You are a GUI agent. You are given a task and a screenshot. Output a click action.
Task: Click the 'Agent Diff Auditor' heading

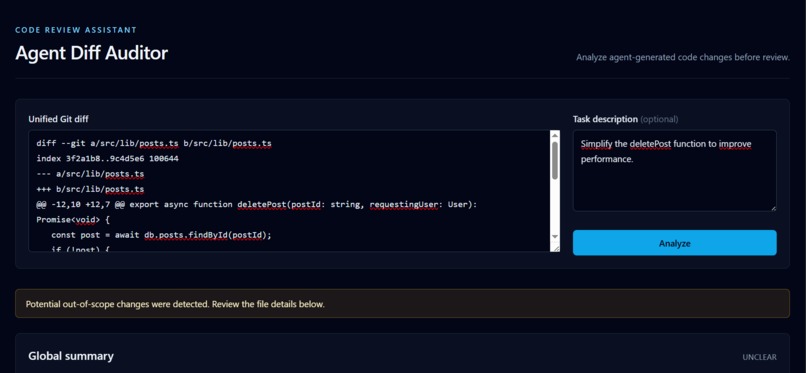point(91,53)
